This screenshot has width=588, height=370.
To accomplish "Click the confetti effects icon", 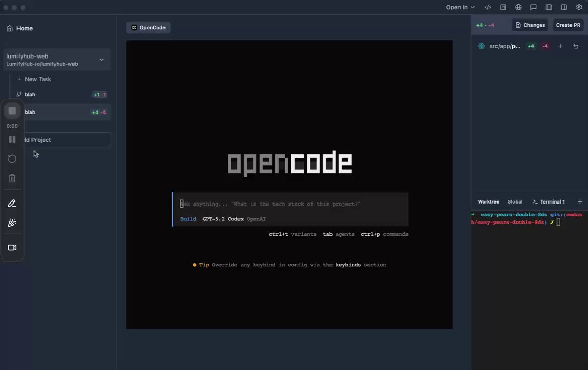I will [x=12, y=223].
